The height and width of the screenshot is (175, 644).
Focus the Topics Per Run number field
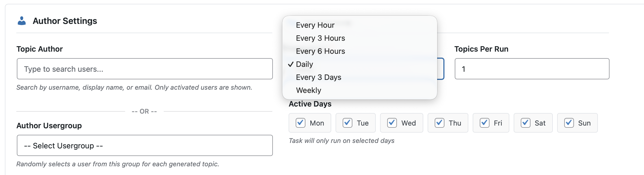[532, 69]
